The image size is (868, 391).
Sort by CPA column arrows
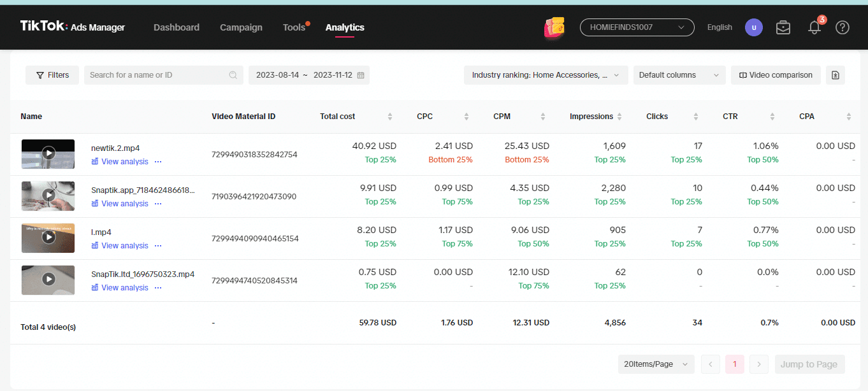click(849, 117)
